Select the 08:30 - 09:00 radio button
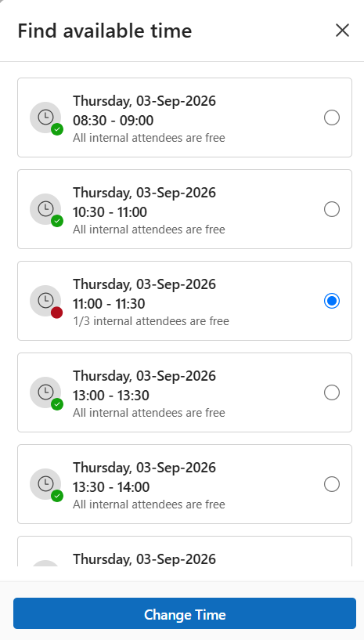 pos(332,118)
